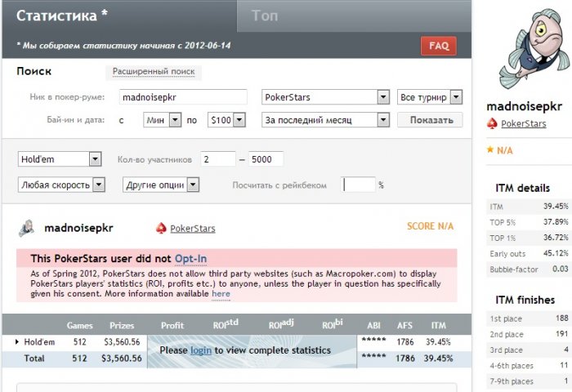Focus the nickname field with madnoisepkr

183,97
